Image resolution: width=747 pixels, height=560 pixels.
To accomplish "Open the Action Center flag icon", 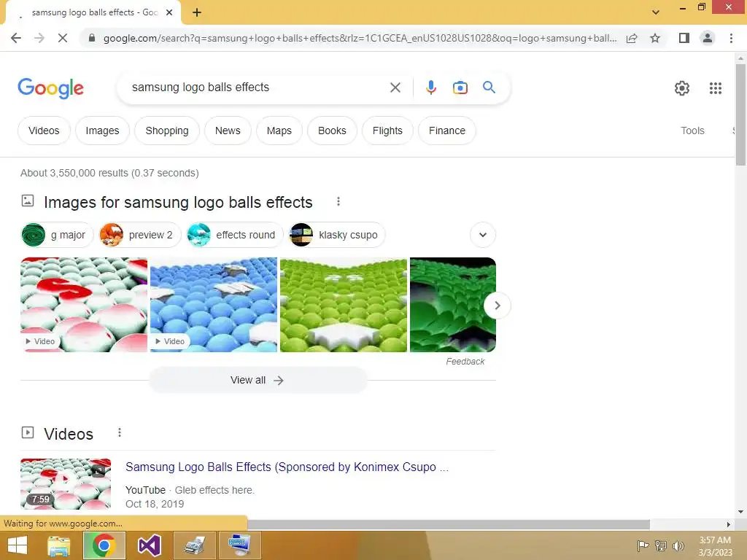I will pyautogui.click(x=643, y=545).
